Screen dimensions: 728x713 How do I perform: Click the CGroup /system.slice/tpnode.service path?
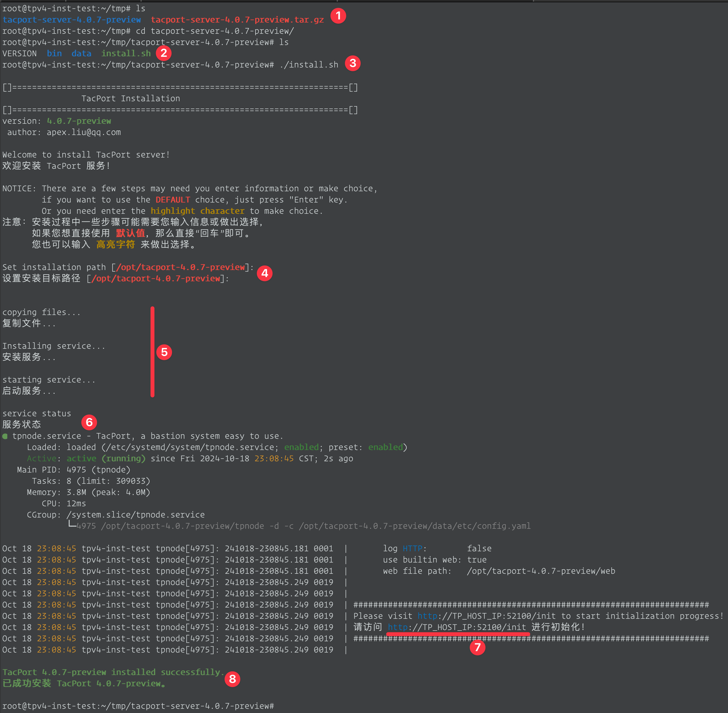[x=135, y=514]
